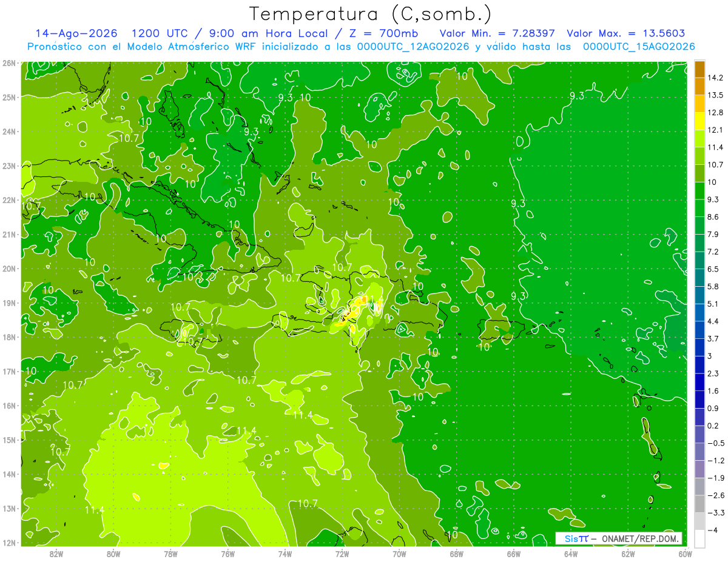Viewport: 728px width, 562px height.
Task: Click the 70W longitude axis label
Action: (399, 554)
